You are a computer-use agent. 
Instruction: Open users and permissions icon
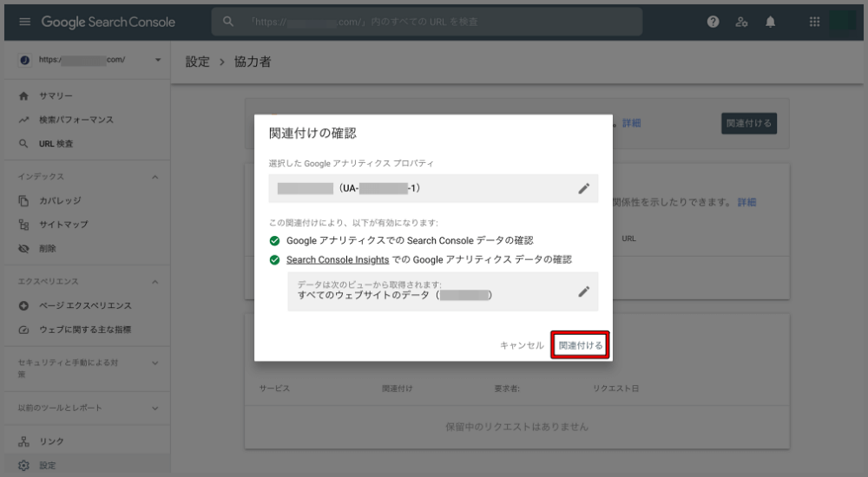[x=741, y=22]
